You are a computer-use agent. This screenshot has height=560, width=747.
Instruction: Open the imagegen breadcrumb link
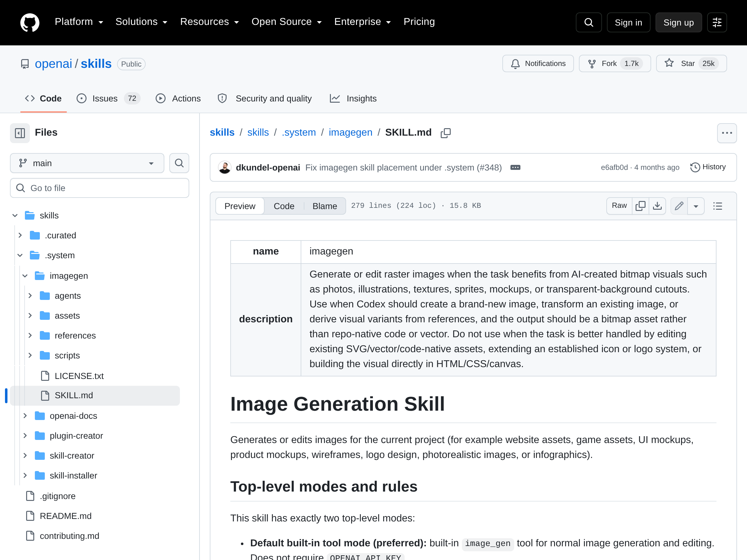click(x=350, y=132)
